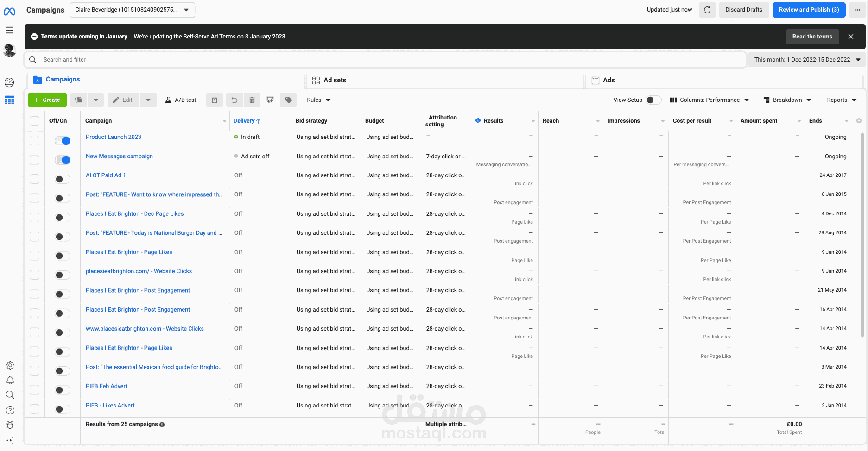868x451 pixels.
Task: Click Review and Publish (3)
Action: (809, 10)
